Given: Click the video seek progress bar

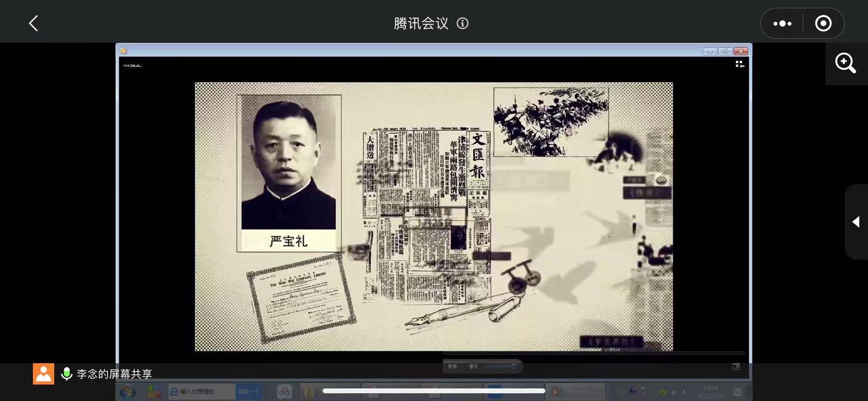Looking at the screenshot, I should coord(594,354).
